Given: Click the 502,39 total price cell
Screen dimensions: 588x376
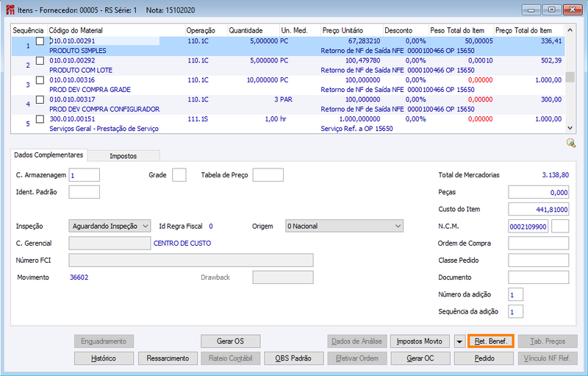Looking at the screenshot, I should [x=551, y=60].
